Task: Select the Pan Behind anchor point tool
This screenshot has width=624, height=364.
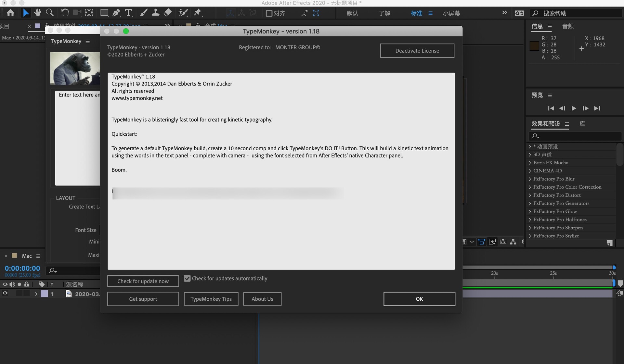Action: click(x=89, y=13)
